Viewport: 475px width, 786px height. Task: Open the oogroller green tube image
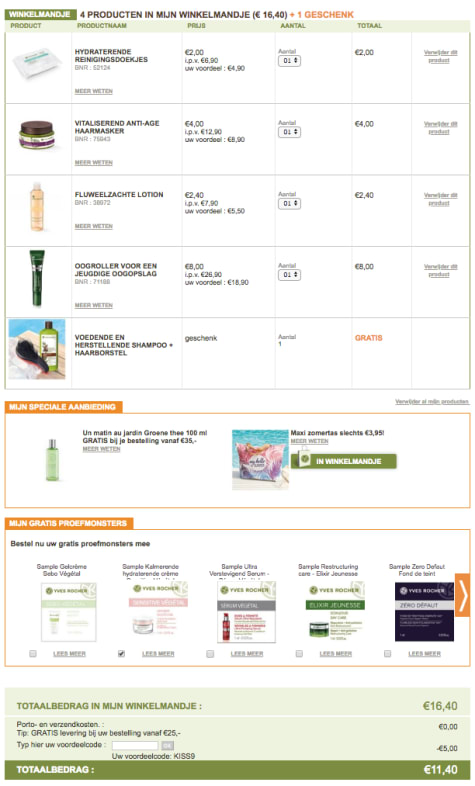coord(37,278)
